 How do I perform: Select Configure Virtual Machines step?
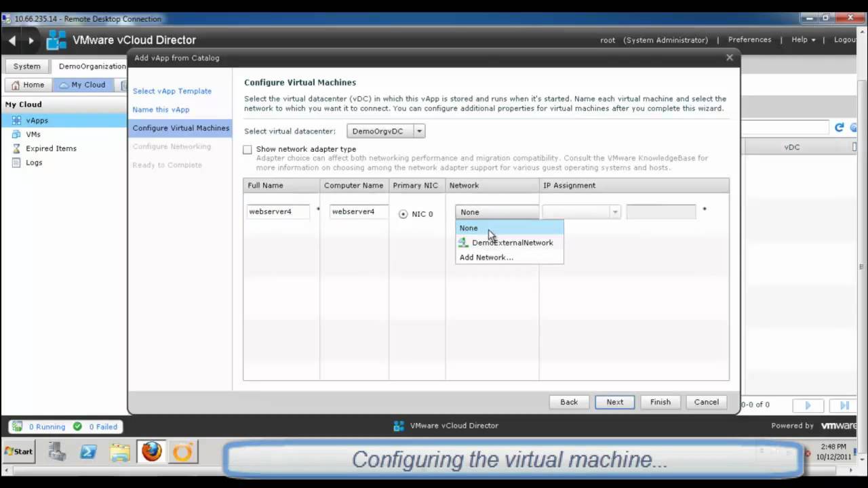pyautogui.click(x=180, y=128)
